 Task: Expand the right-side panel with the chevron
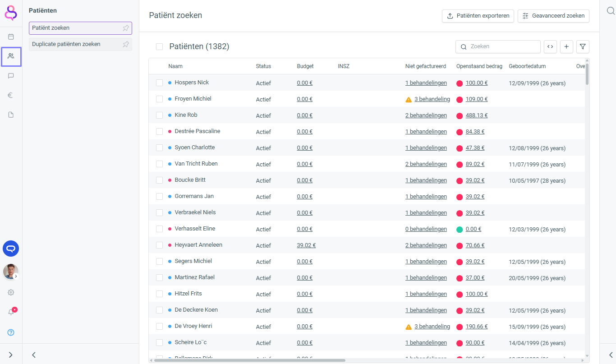click(x=611, y=355)
